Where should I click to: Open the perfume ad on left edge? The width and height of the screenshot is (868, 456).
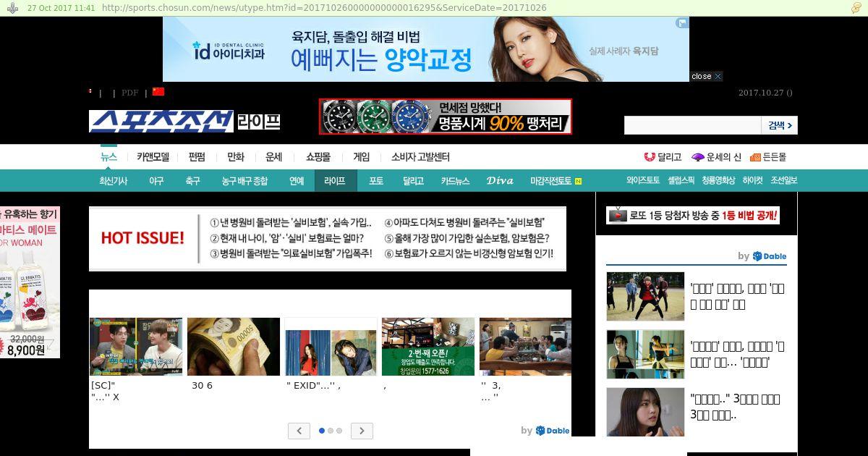click(x=30, y=282)
